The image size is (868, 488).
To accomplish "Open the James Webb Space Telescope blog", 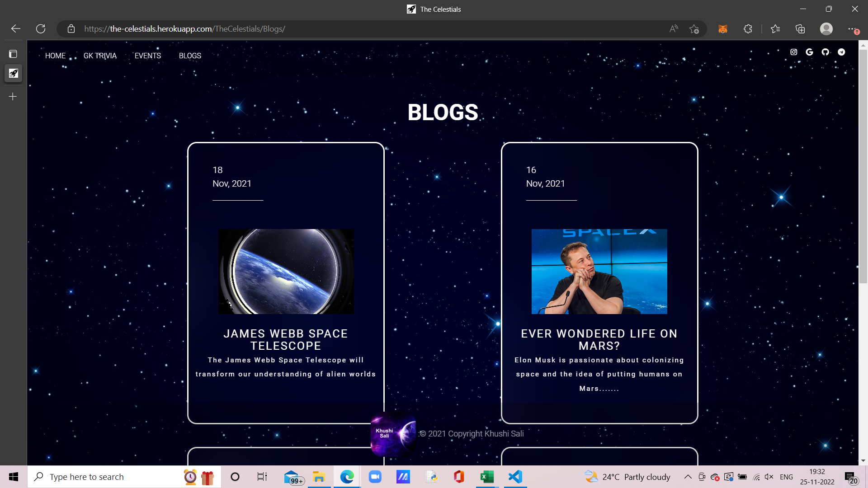I will [x=286, y=339].
